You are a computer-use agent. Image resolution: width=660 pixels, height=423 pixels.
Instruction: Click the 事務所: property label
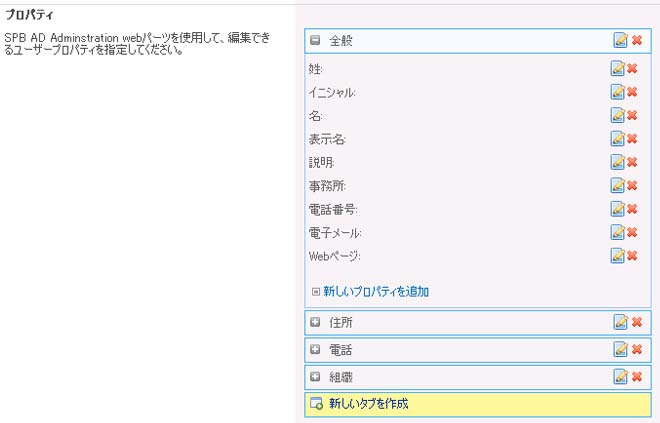(x=327, y=186)
